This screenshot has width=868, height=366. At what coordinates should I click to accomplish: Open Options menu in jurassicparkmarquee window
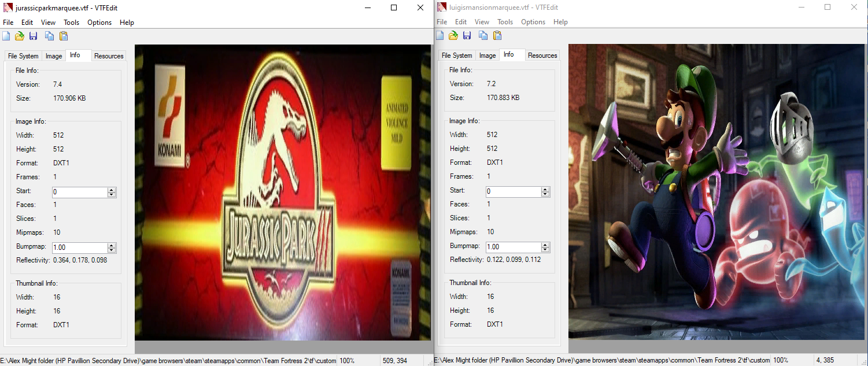99,23
